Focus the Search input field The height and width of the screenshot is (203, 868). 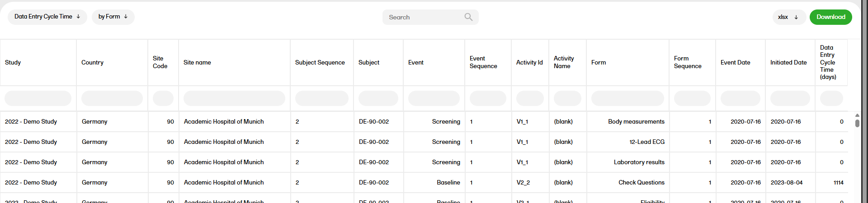point(423,17)
